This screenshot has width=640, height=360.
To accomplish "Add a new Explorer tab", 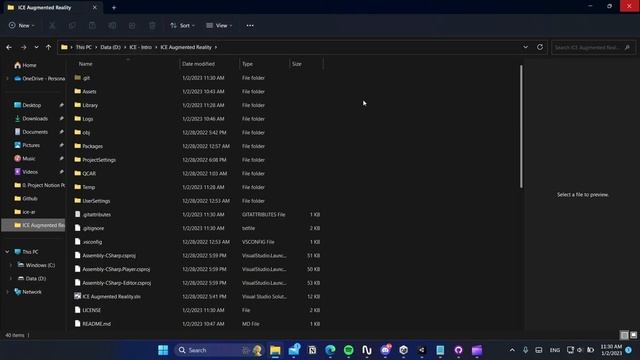I will coord(114,7).
